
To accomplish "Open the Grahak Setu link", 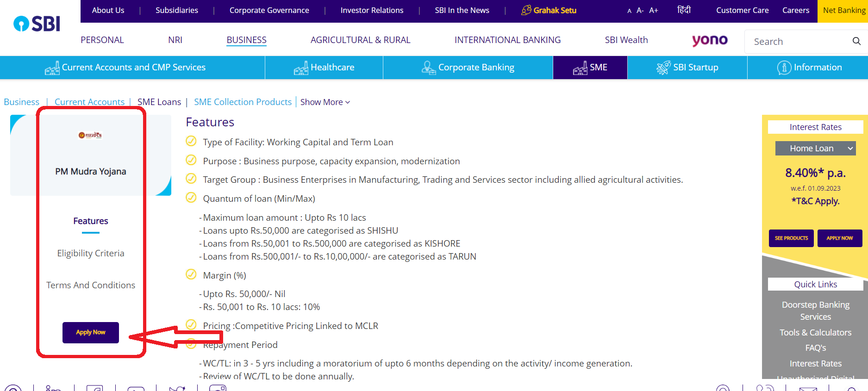I will (x=555, y=10).
